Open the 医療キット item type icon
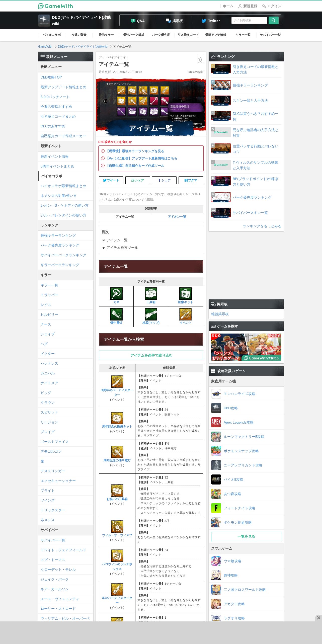The height and width of the screenshot is (644, 322). (186, 294)
